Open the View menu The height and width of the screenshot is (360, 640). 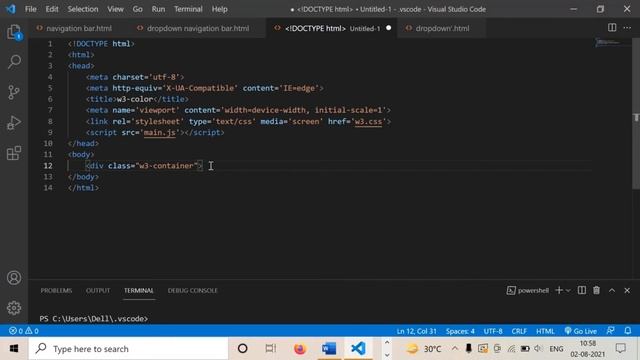pos(116,9)
